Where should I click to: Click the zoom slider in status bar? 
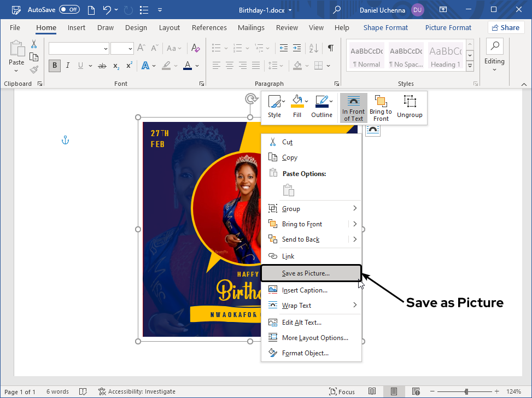(x=466, y=391)
